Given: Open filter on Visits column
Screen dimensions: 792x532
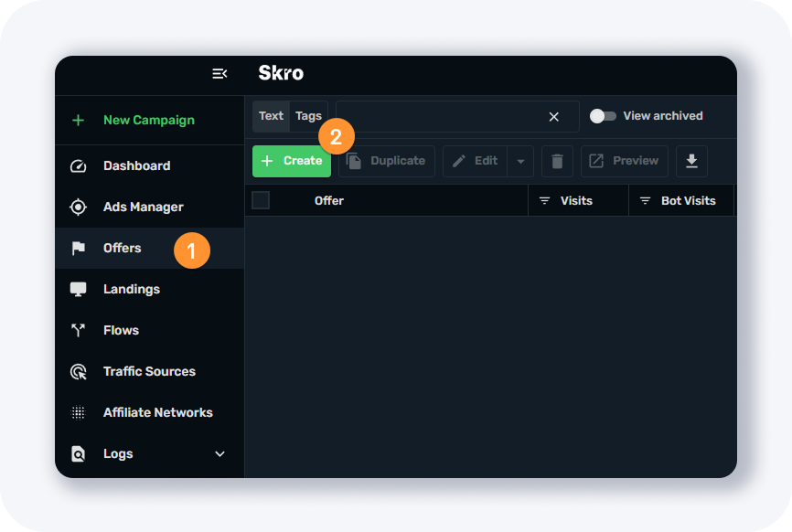Looking at the screenshot, I should tap(544, 200).
